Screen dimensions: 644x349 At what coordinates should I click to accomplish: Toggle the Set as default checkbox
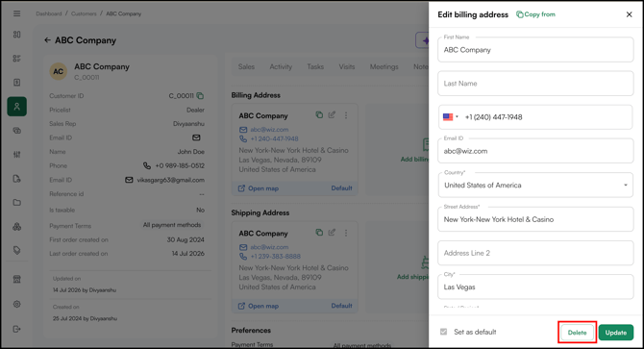pyautogui.click(x=443, y=332)
